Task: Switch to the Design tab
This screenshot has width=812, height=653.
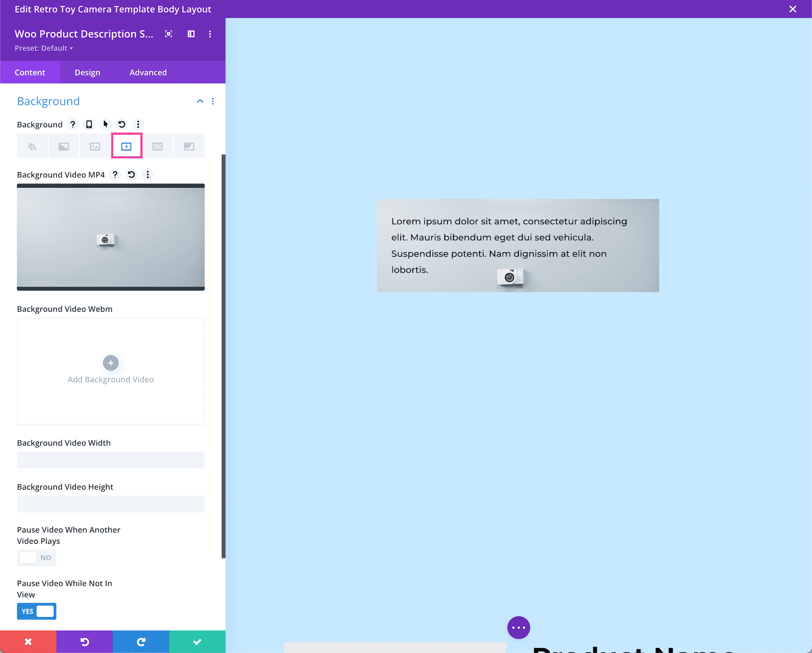Action: [x=87, y=72]
